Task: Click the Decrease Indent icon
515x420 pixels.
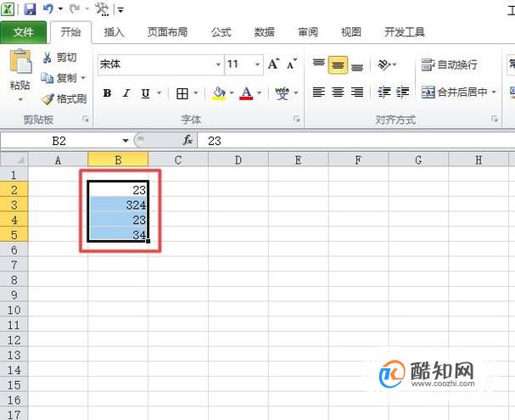Action: pyautogui.click(x=383, y=92)
